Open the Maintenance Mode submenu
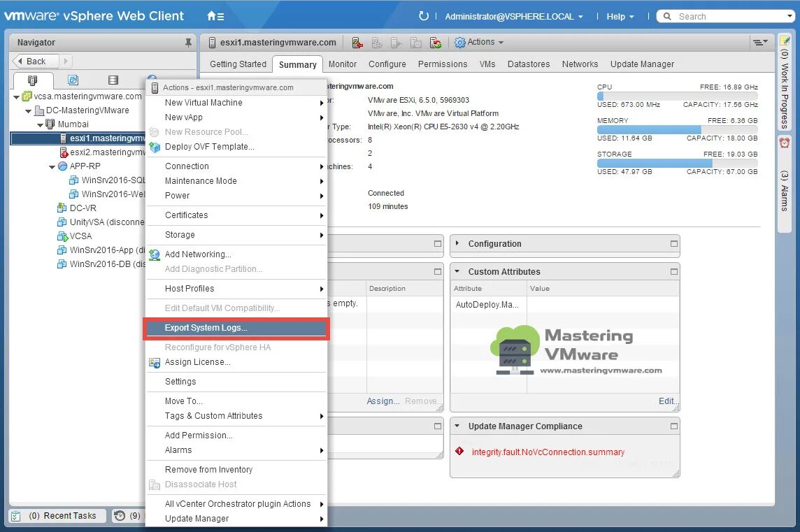800x532 pixels. (x=236, y=181)
